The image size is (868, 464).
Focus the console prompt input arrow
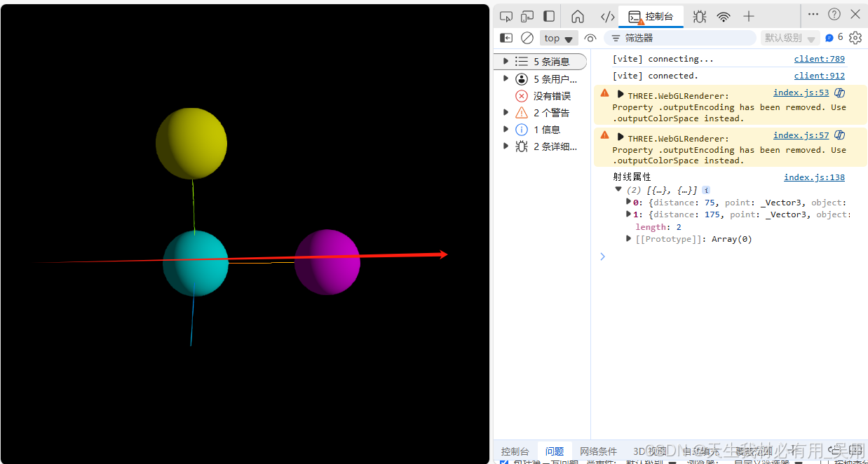pos(602,257)
